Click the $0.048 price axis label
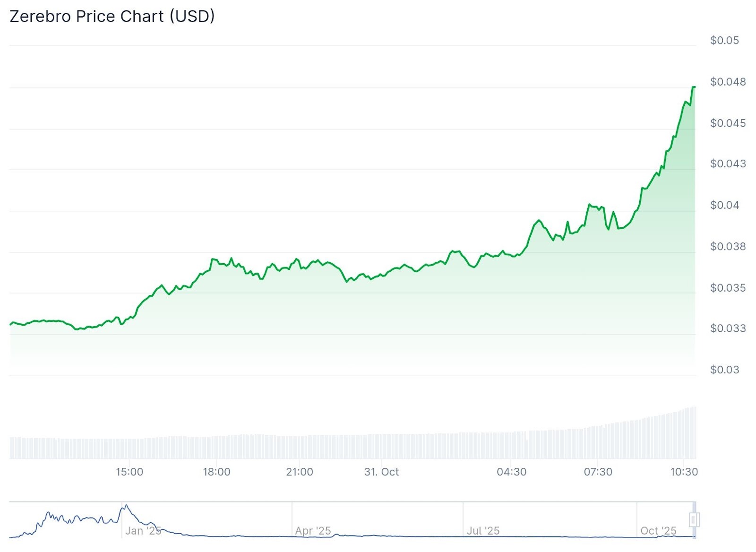Viewport: 756px width, 552px height. point(728,82)
